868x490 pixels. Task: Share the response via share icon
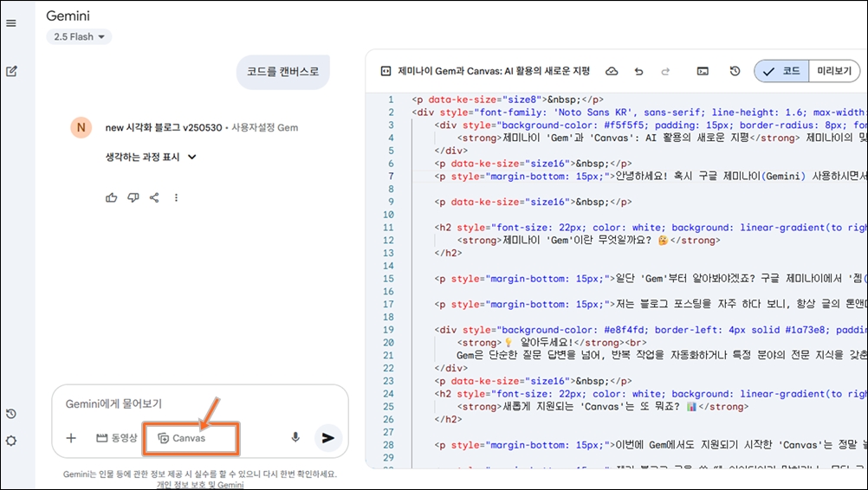[x=154, y=197]
